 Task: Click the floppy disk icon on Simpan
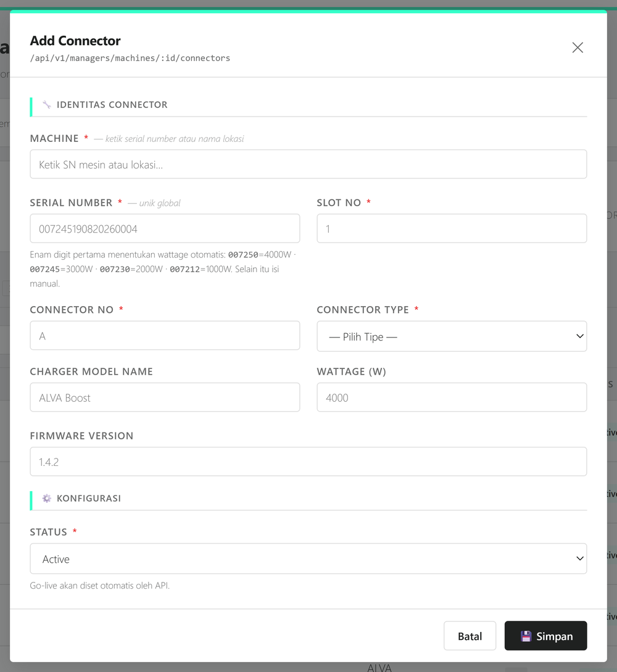click(526, 636)
